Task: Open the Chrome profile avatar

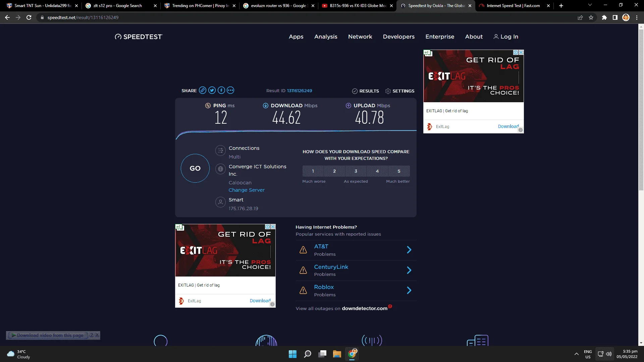Action: pos(626,17)
